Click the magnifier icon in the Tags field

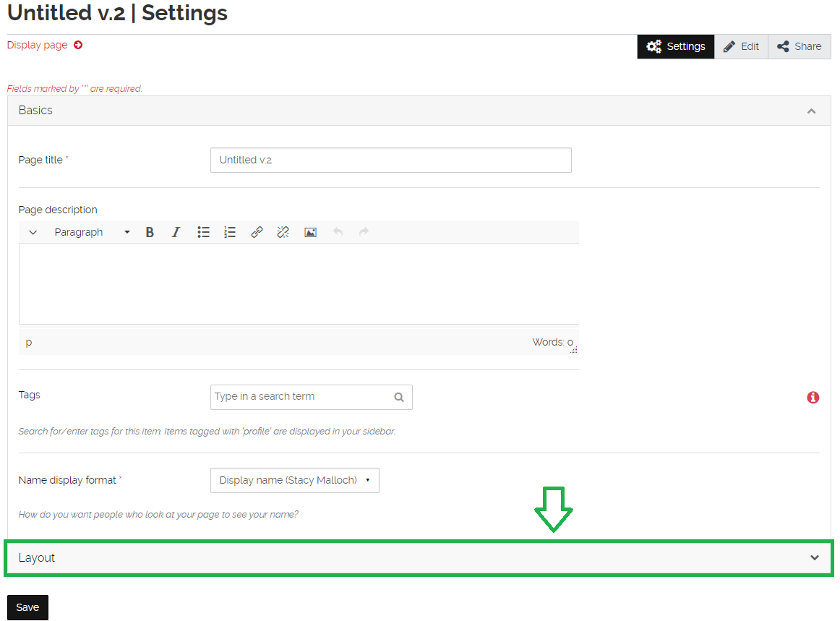[x=398, y=397]
